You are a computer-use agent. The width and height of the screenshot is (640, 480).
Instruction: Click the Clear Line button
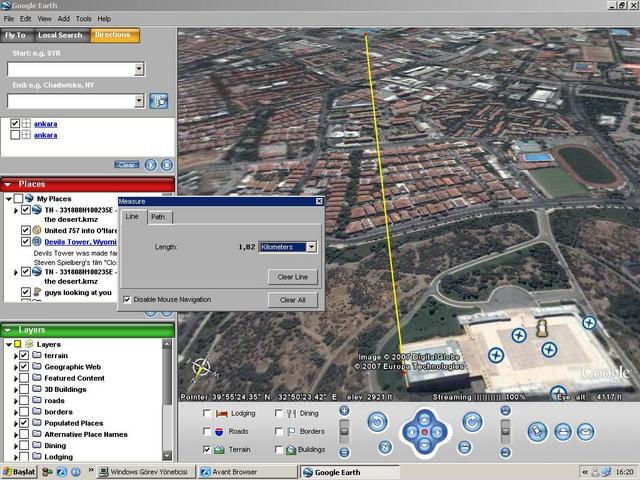pos(293,277)
